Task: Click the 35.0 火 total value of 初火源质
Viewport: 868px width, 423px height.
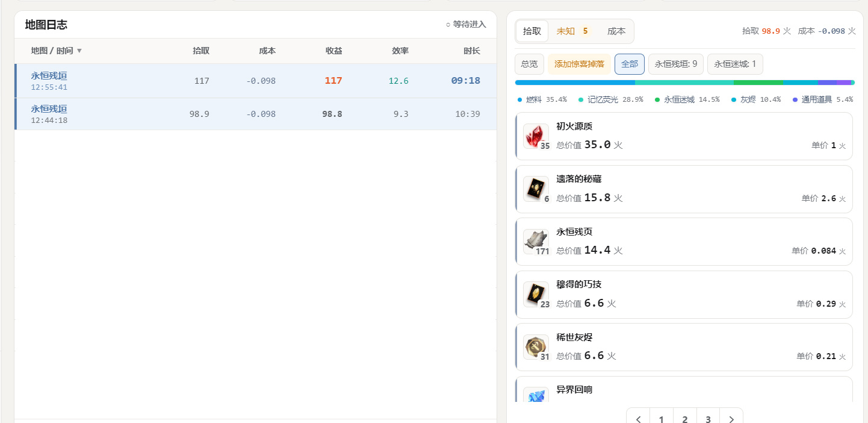Action: point(589,145)
